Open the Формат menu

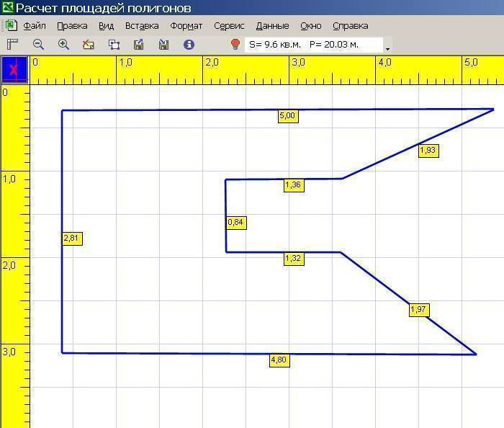click(186, 26)
